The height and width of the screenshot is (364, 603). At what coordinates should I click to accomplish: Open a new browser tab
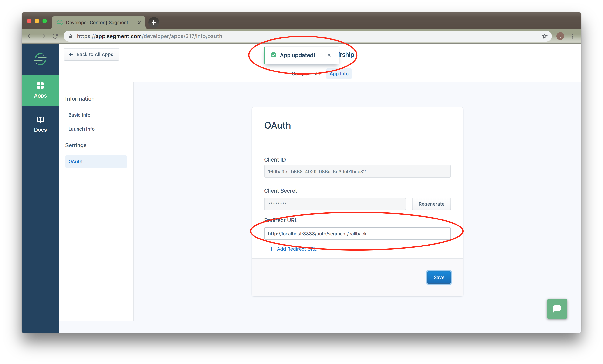coord(154,23)
